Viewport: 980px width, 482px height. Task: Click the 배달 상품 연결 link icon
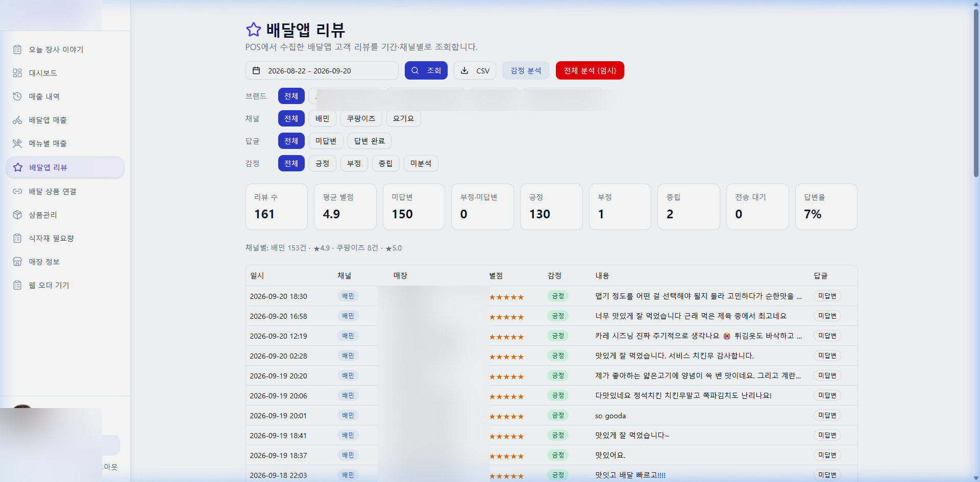tap(17, 191)
